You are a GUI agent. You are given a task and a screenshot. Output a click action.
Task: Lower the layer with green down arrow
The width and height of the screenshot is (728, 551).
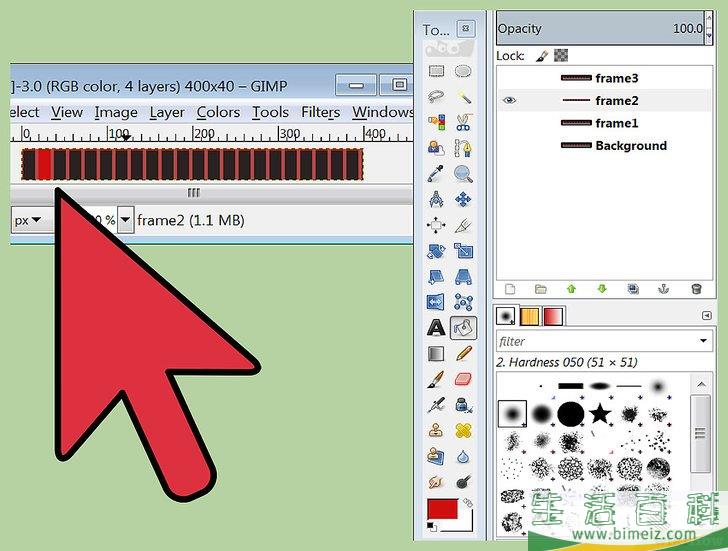tap(602, 290)
